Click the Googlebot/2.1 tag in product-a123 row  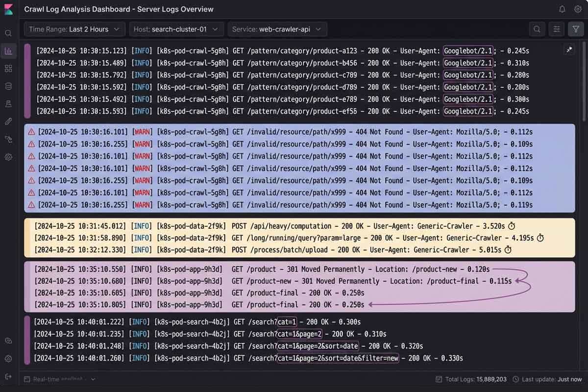click(x=468, y=51)
